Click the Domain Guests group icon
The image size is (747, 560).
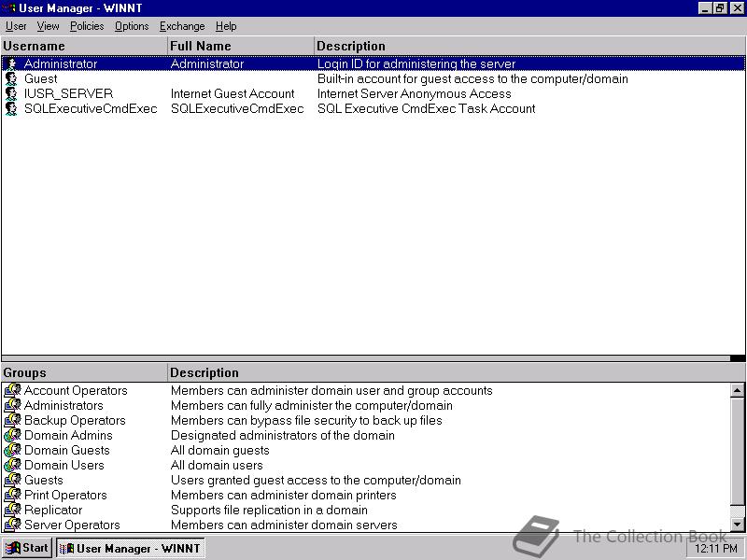tap(13, 451)
